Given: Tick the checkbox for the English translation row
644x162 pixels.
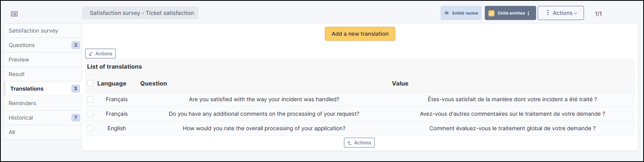Looking at the screenshot, I should (x=90, y=128).
